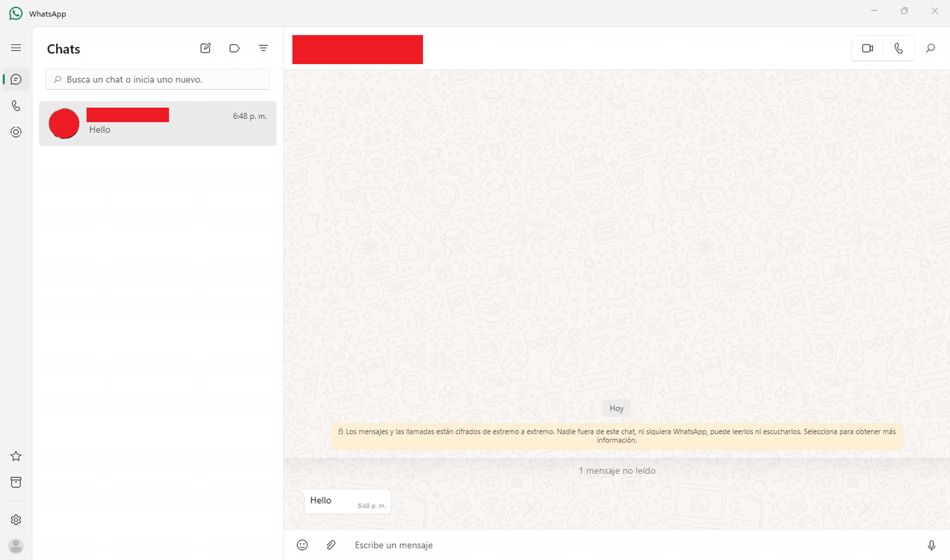Image resolution: width=950 pixels, height=560 pixels.
Task: Focus the 'Busca un chat' search field
Action: 158,79
